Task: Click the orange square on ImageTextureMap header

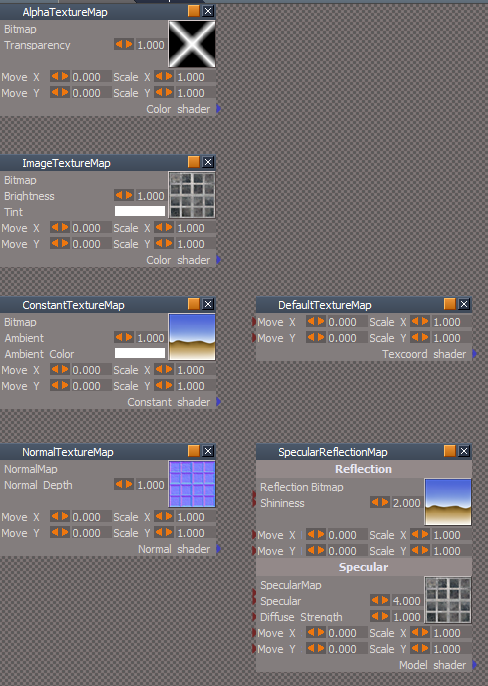Action: (193, 162)
